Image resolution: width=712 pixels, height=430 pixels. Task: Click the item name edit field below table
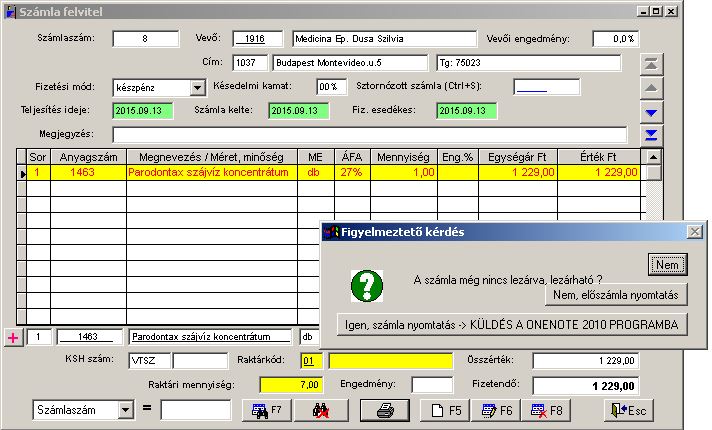pos(211,337)
